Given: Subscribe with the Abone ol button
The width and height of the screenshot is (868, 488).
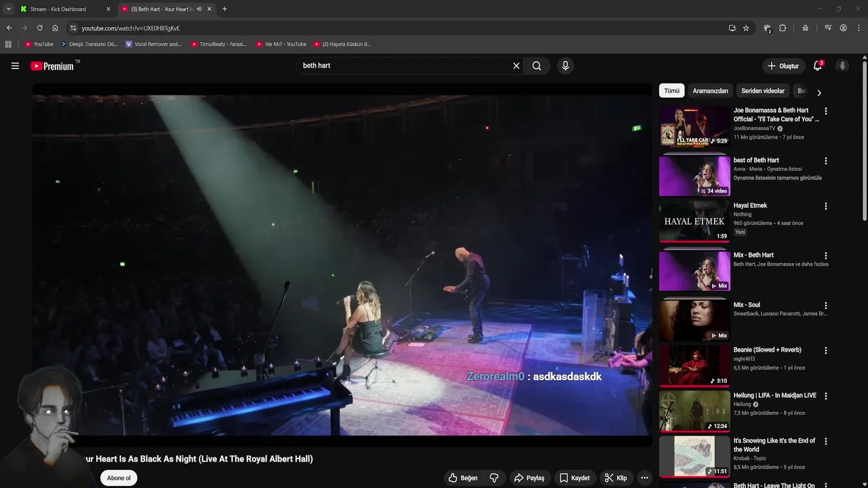Looking at the screenshot, I should point(119,478).
